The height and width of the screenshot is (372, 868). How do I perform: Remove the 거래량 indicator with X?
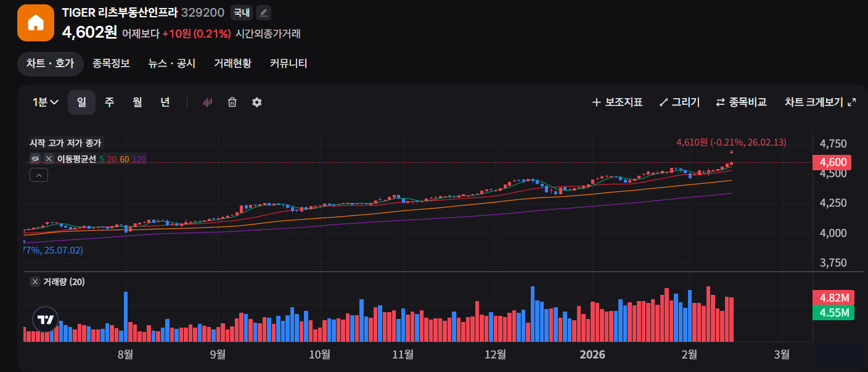pos(35,282)
